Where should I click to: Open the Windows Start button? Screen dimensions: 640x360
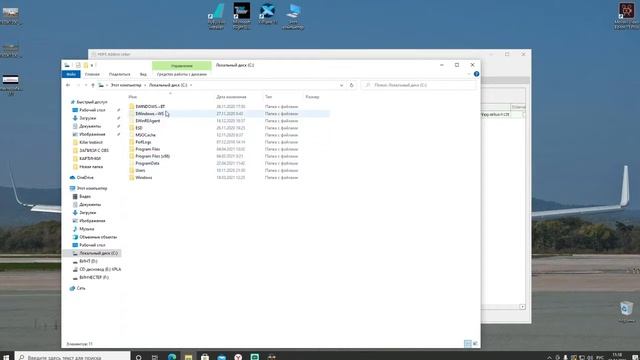click(6, 357)
